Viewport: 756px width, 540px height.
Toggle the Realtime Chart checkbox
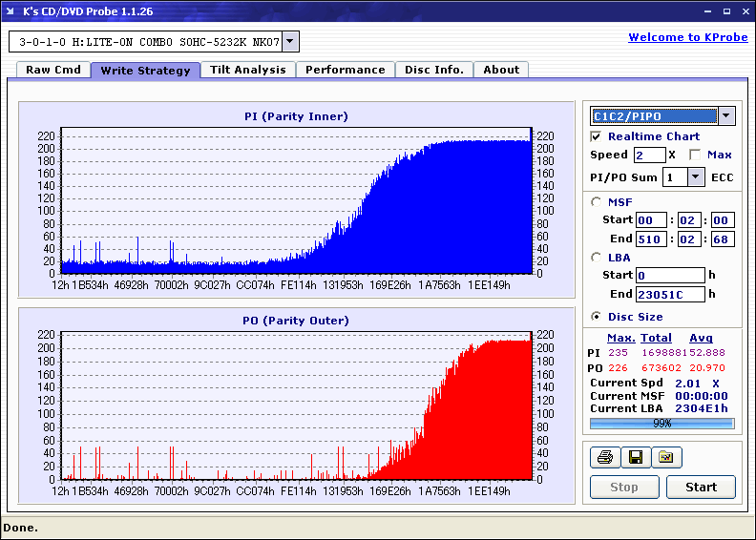(x=596, y=136)
